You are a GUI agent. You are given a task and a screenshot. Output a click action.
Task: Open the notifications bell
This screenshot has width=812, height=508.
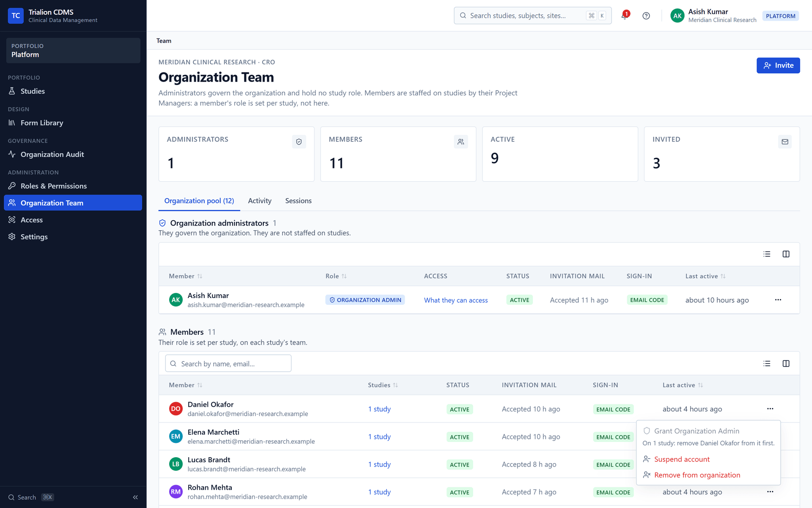click(x=625, y=16)
